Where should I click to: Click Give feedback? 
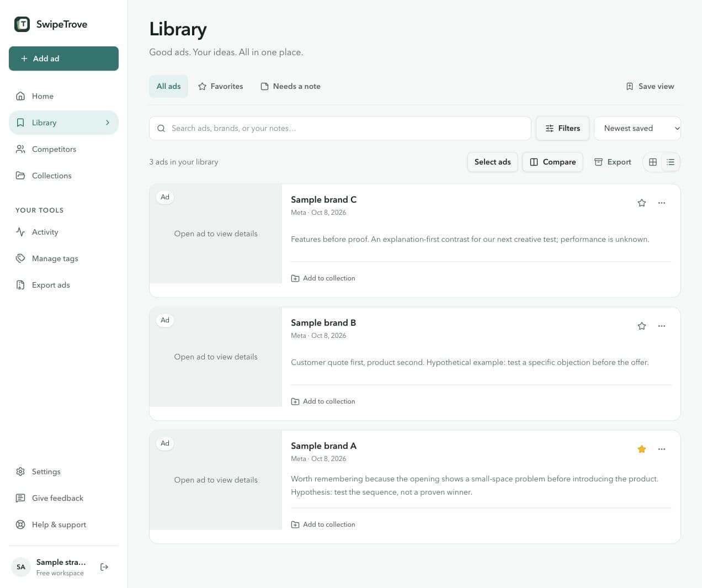pos(63,498)
